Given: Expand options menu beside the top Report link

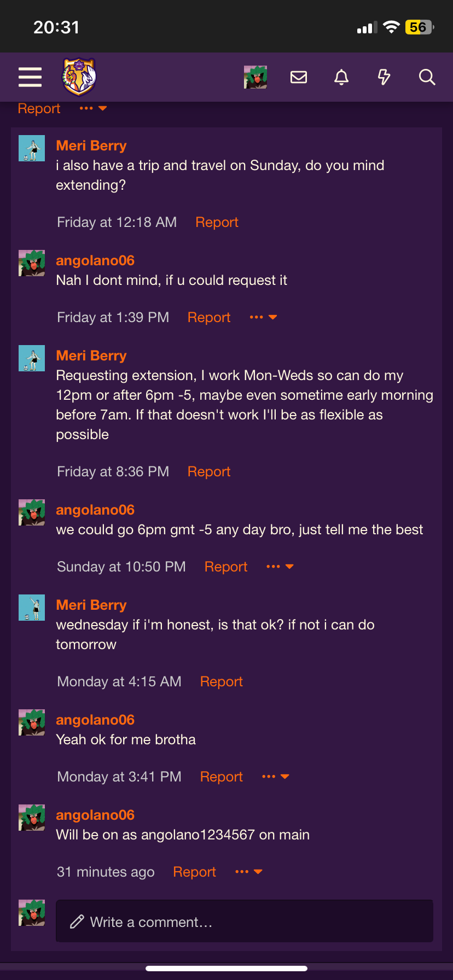Looking at the screenshot, I should [93, 108].
